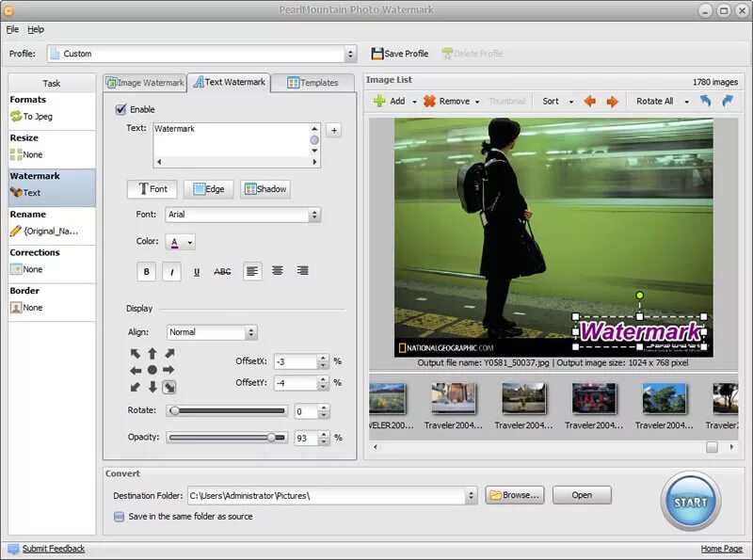
Task: Open the Home Page link
Action: pyautogui.click(x=721, y=549)
